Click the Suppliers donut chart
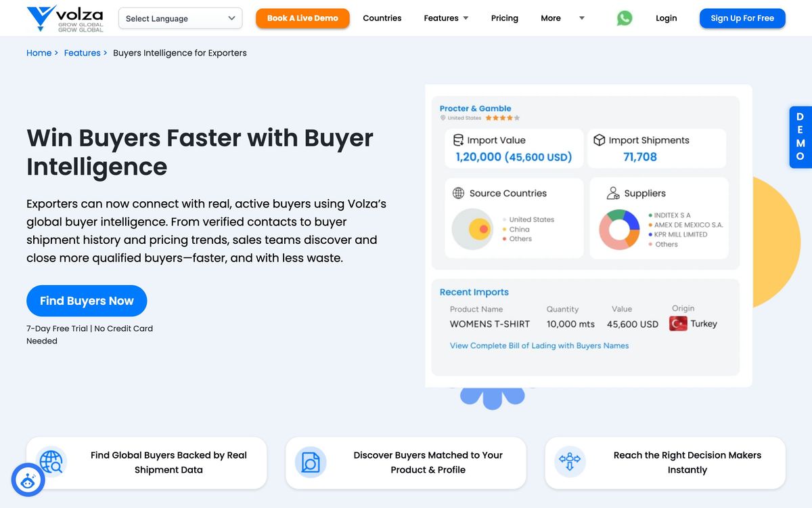 tap(619, 230)
